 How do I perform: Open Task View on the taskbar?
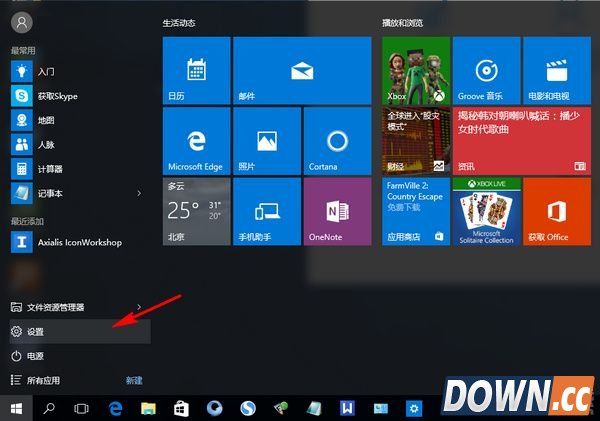(x=82, y=408)
